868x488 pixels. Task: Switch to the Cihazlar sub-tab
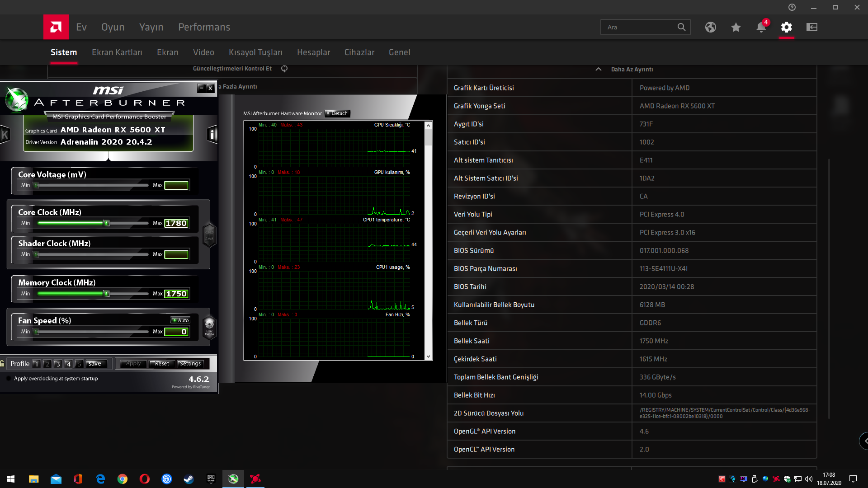[x=360, y=52]
